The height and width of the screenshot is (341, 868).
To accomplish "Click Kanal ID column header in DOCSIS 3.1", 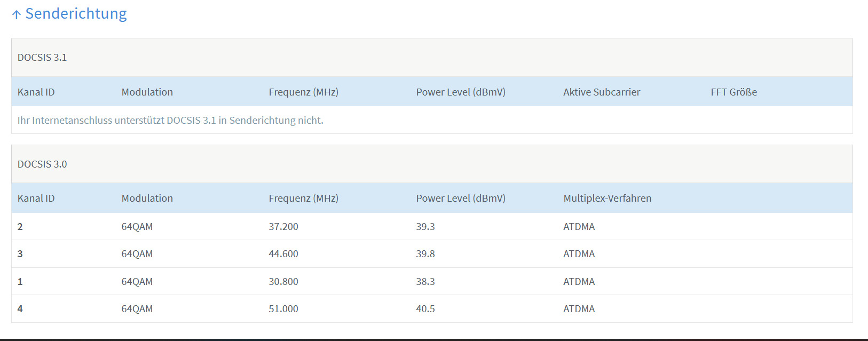I will point(36,92).
